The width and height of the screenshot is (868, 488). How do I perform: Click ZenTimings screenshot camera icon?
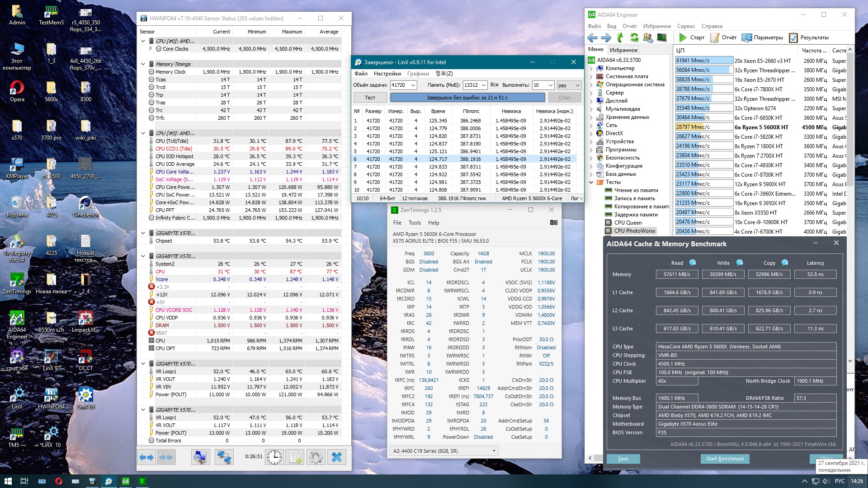point(553,222)
